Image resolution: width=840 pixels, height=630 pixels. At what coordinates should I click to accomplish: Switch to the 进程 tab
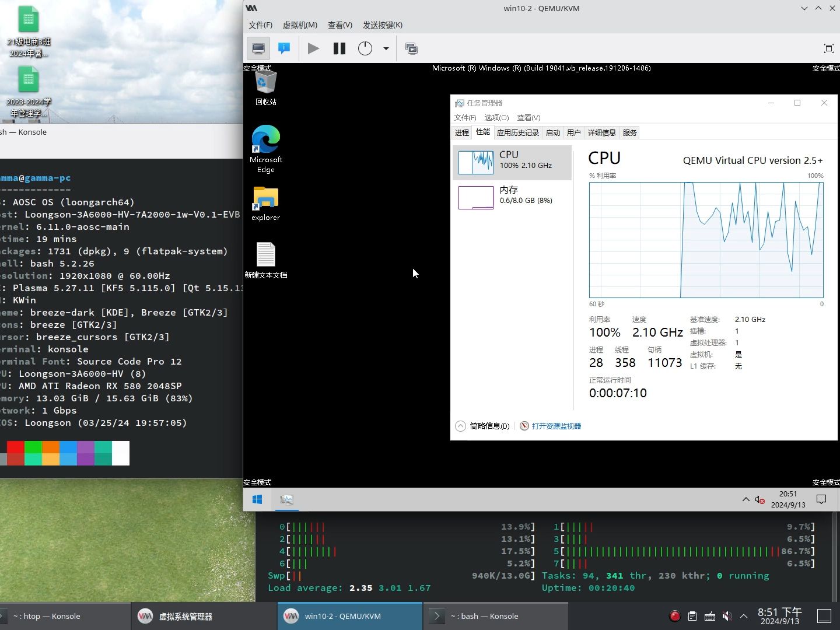pyautogui.click(x=462, y=132)
